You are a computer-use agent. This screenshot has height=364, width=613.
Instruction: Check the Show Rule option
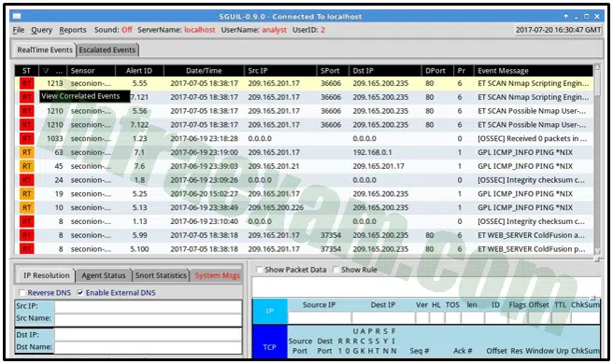coord(335,270)
